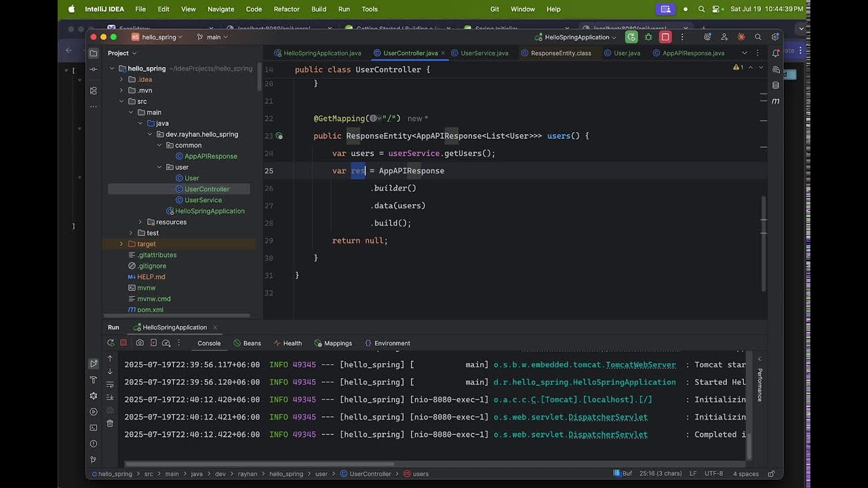Screen dimensions: 868x488
Task: Expand the .mvn folder
Action: [x=121, y=90]
